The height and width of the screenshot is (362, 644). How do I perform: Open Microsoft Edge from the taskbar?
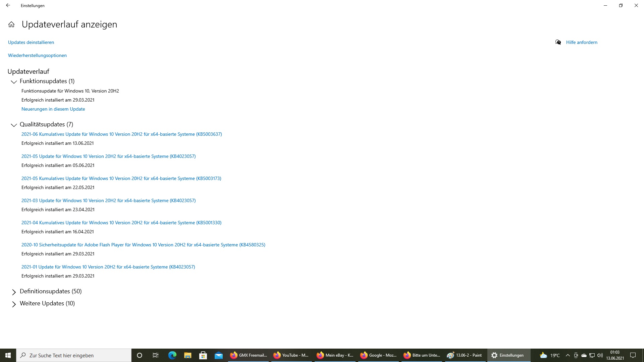point(172,355)
